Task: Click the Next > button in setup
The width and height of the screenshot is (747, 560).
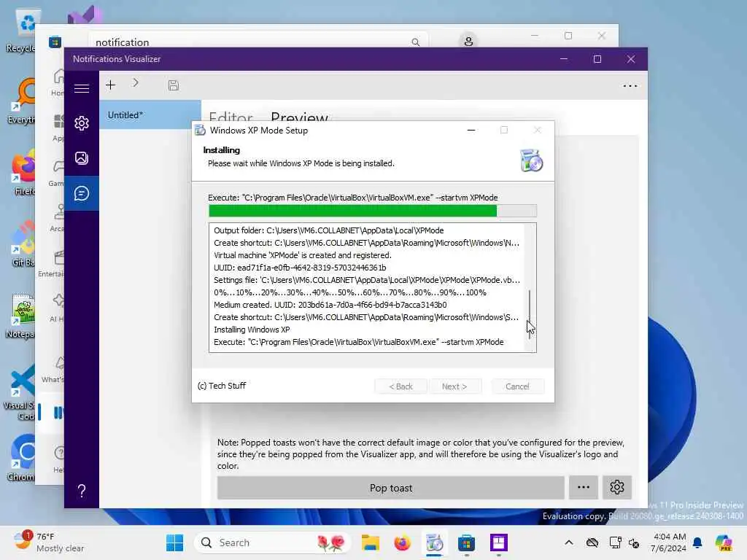Action: pyautogui.click(x=454, y=386)
